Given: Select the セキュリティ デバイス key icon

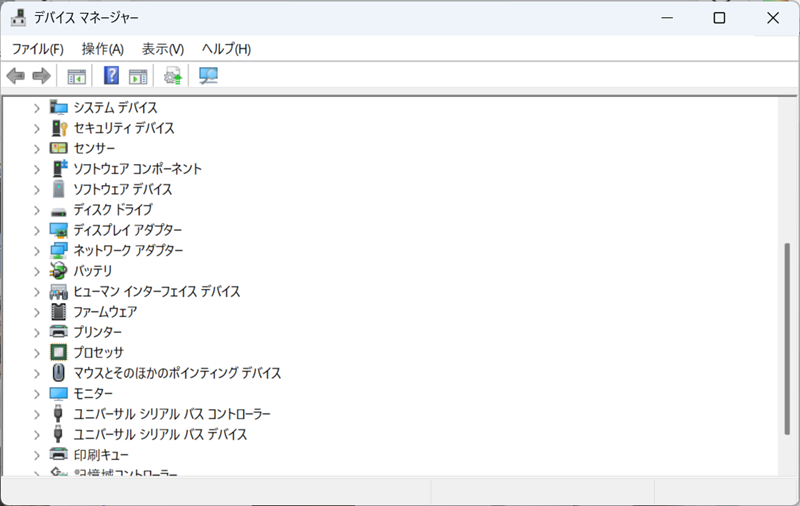Looking at the screenshot, I should [x=59, y=128].
